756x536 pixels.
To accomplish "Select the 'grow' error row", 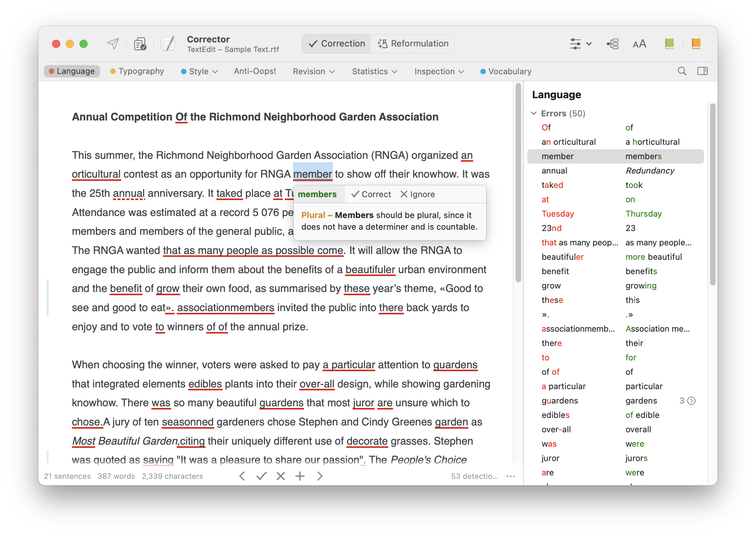I will (x=616, y=286).
